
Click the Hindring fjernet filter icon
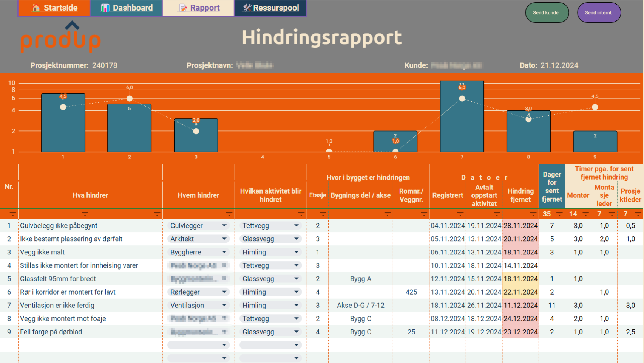pyautogui.click(x=533, y=214)
